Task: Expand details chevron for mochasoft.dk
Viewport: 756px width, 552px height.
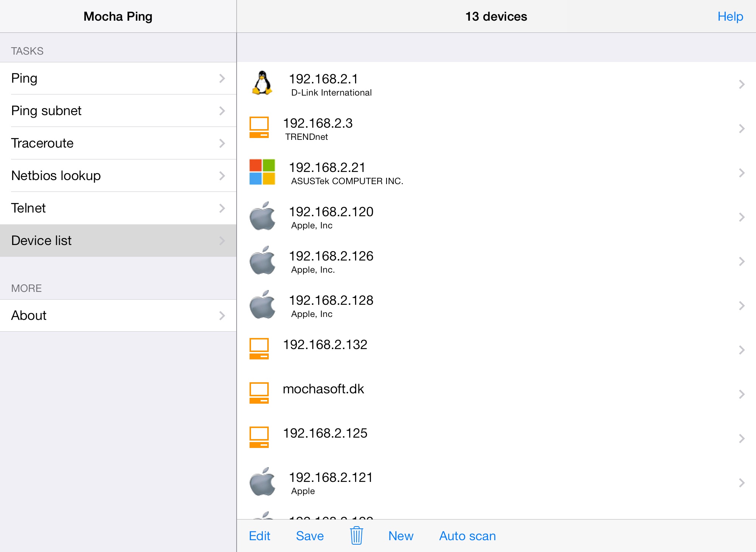Action: pos(742,394)
